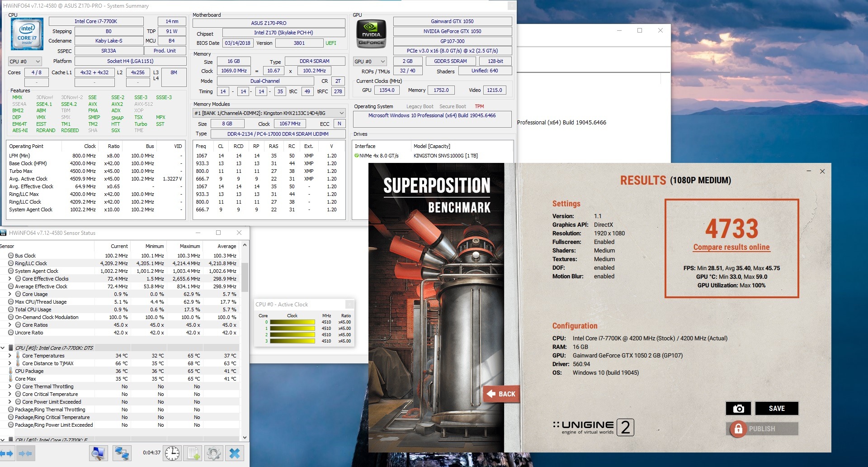Click the sensor icon beside Max CPU/Thread Usage

pos(11,302)
